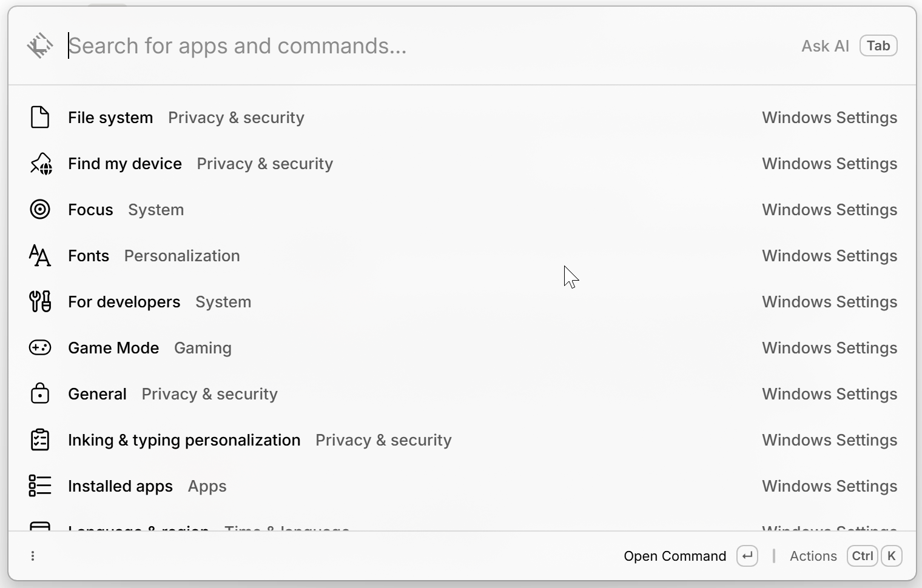The image size is (922, 588).
Task: Click the Focus target icon
Action: point(40,210)
